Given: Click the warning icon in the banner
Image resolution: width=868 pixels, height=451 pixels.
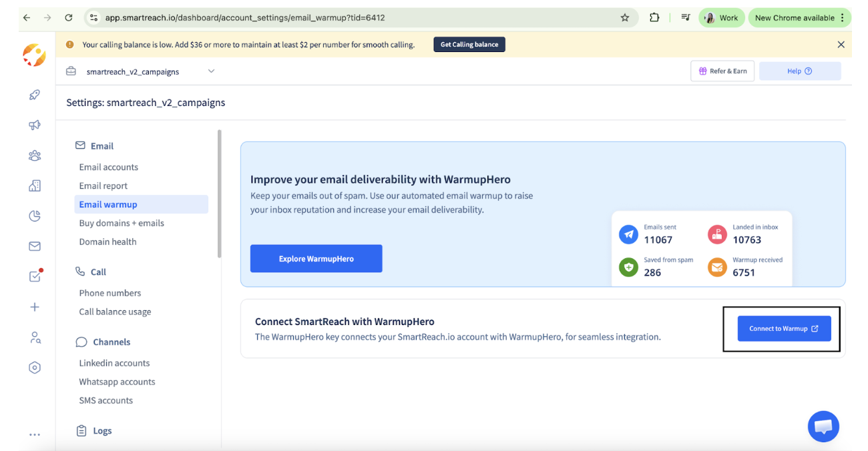Looking at the screenshot, I should click(70, 45).
